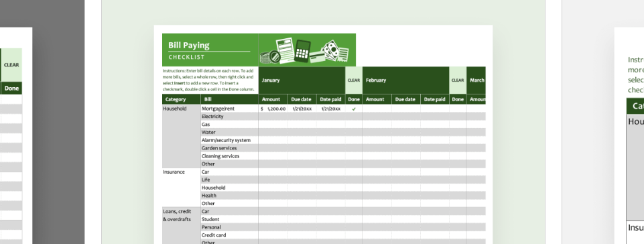Select the Car bill in the Insurance group
The width and height of the screenshot is (644, 244).
(x=230, y=172)
